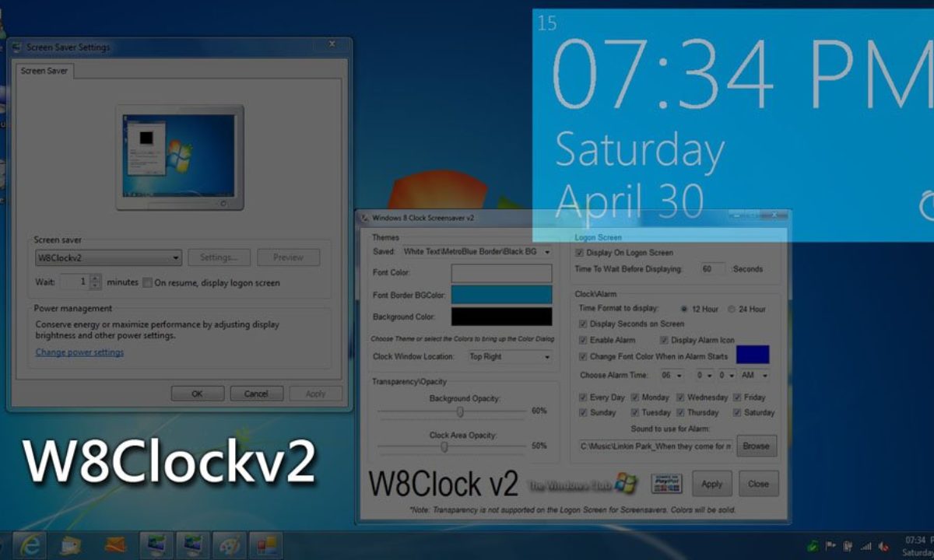Click the Wait minutes input field

click(75, 282)
